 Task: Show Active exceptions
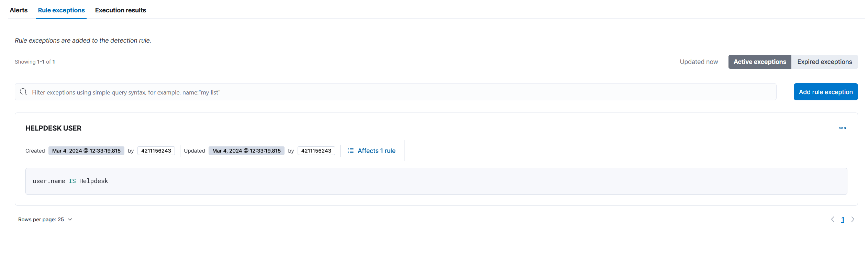pos(759,62)
